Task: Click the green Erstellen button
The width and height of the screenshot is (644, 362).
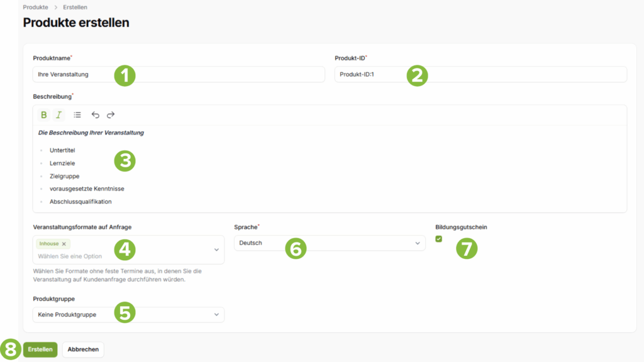Action: (40, 349)
